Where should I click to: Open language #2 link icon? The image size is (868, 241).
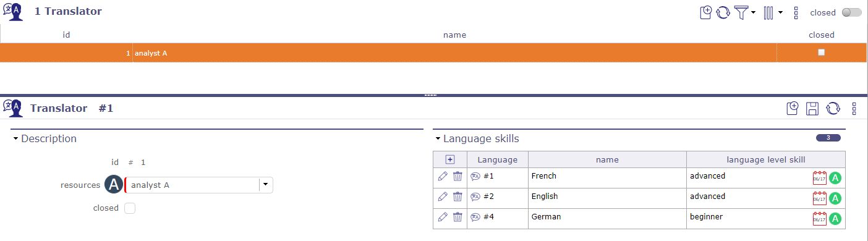point(475,197)
